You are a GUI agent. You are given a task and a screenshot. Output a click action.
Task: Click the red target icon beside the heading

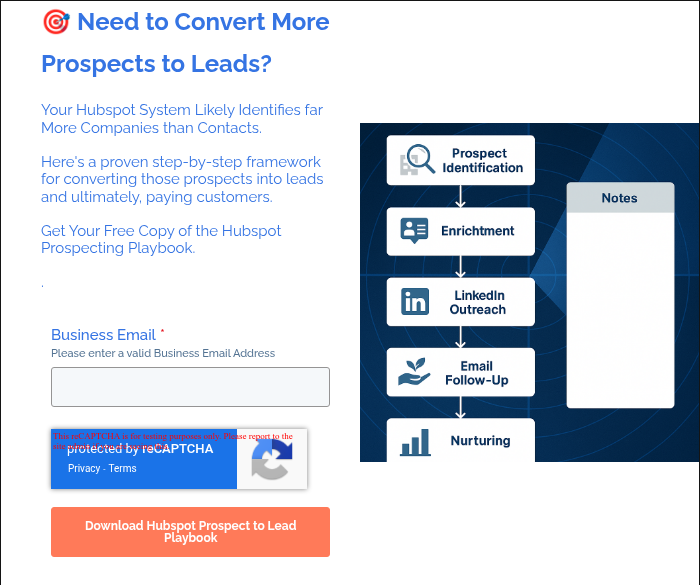point(56,22)
